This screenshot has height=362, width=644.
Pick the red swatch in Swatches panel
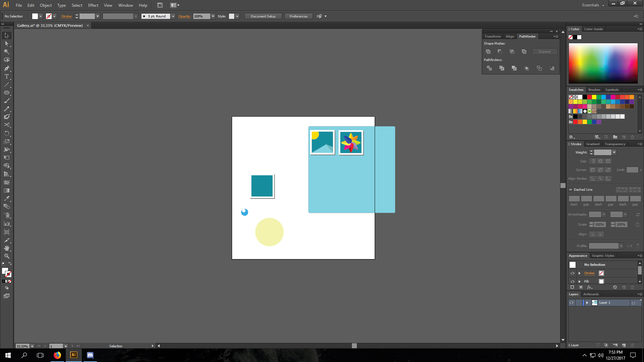[589, 97]
